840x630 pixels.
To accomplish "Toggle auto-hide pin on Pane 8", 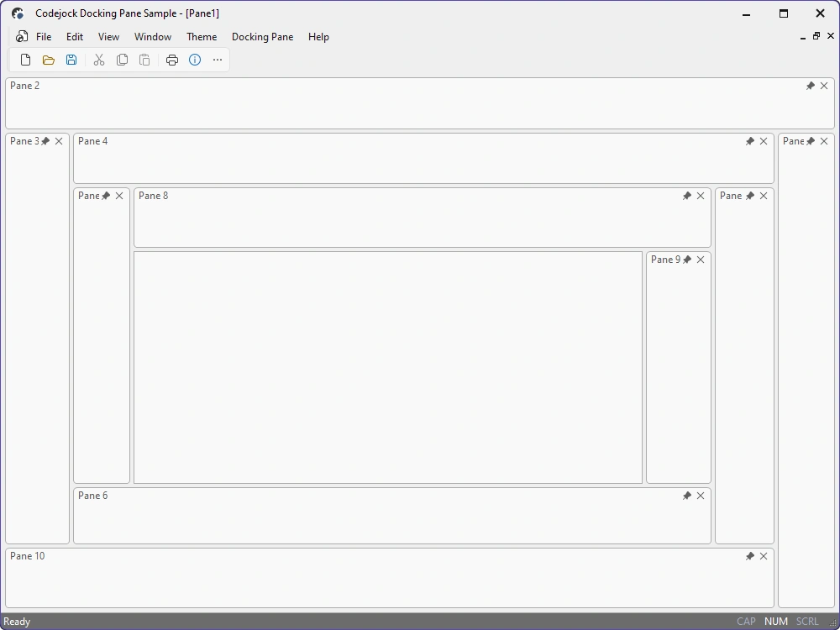I will (x=687, y=196).
